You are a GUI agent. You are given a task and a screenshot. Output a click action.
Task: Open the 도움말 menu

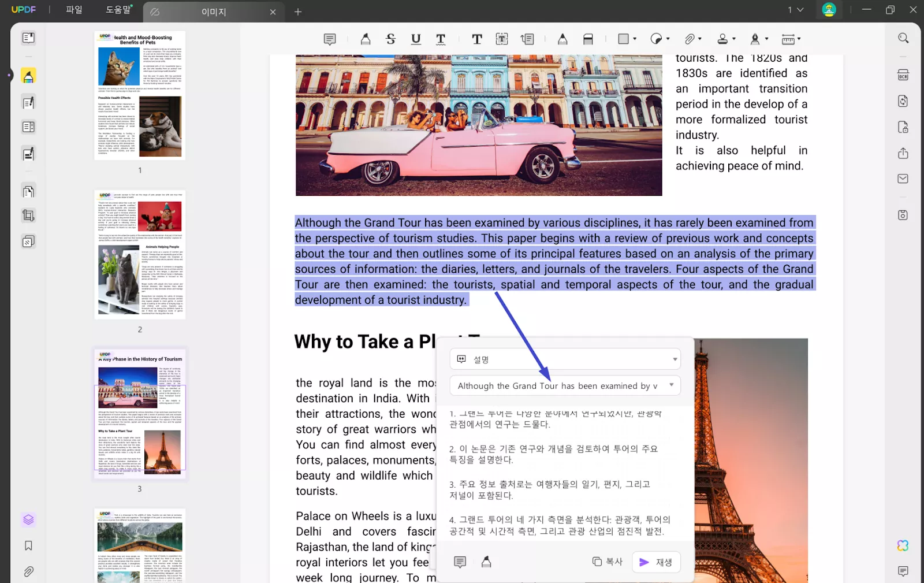(118, 9)
